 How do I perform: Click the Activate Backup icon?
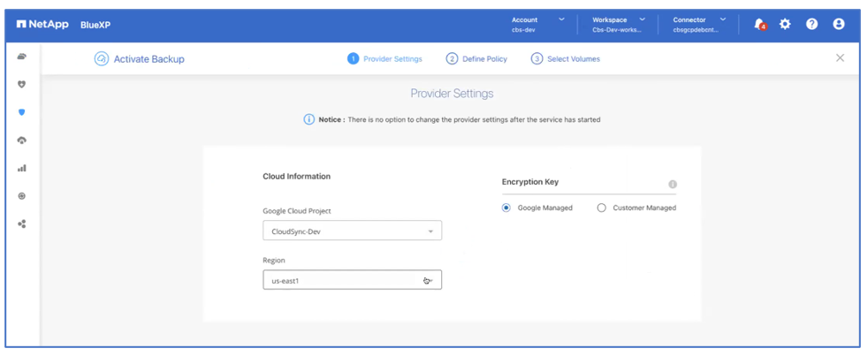(101, 59)
